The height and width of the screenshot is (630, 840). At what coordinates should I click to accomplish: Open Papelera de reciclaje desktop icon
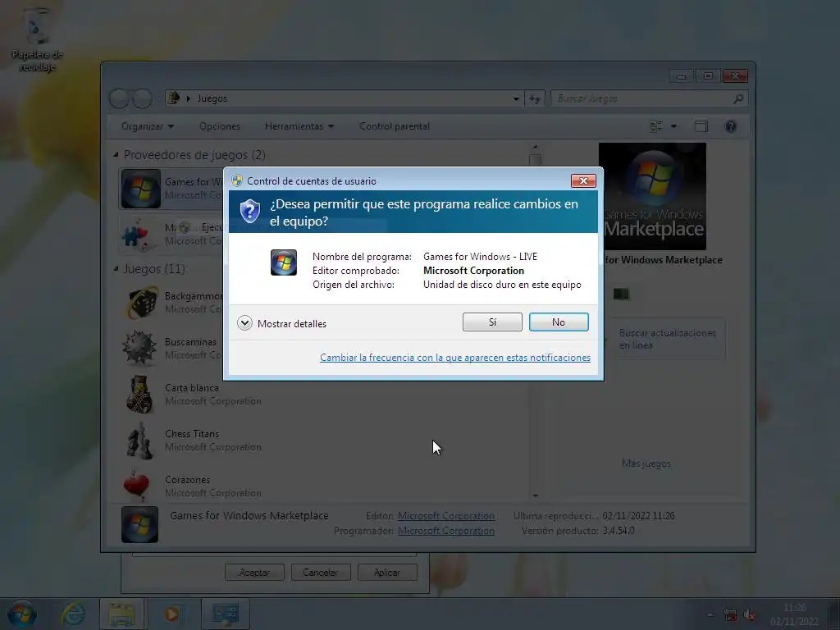37,39
